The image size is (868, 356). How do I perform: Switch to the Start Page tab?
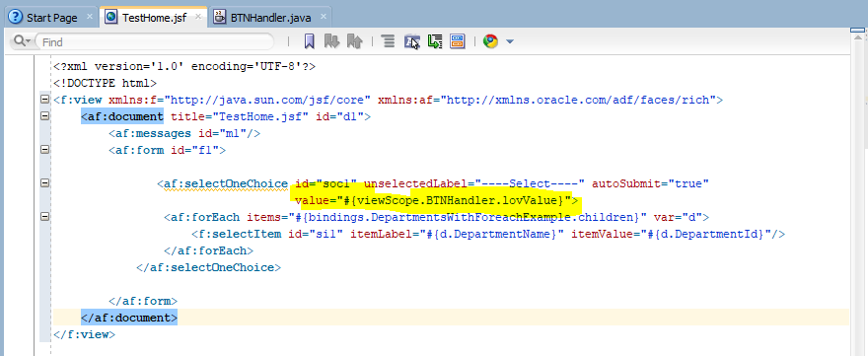point(51,17)
